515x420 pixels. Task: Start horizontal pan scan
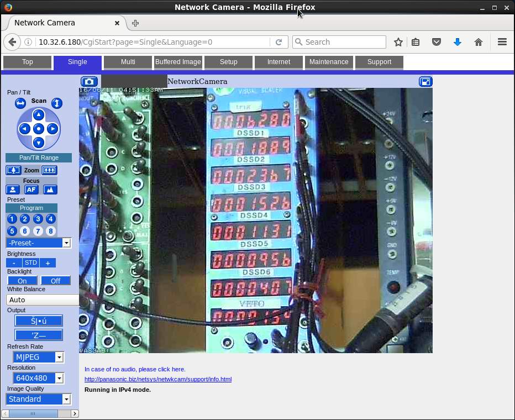tap(20, 103)
